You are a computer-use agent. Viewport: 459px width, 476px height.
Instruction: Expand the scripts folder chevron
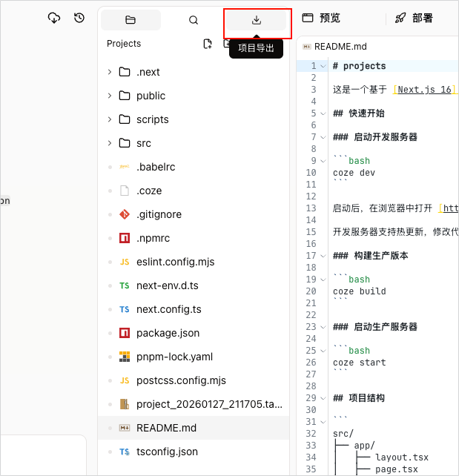coord(110,119)
